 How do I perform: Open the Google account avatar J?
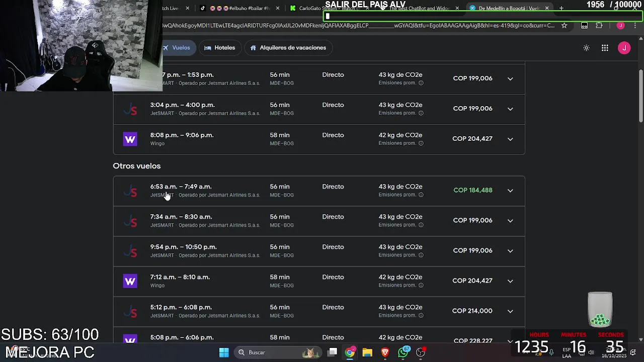click(x=624, y=48)
